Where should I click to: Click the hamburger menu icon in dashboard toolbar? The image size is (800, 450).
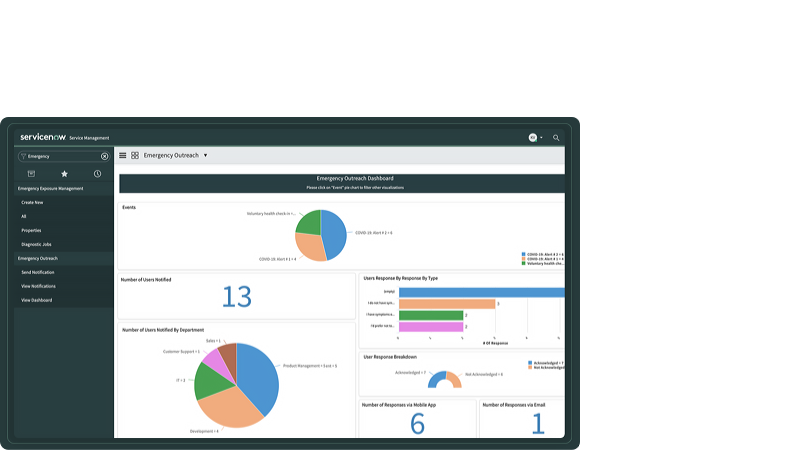pyautogui.click(x=122, y=156)
